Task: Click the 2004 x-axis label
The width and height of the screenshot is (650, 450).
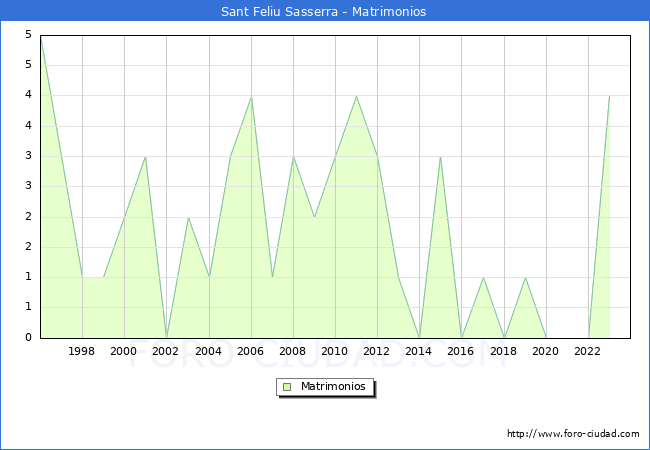Action: pos(209,351)
